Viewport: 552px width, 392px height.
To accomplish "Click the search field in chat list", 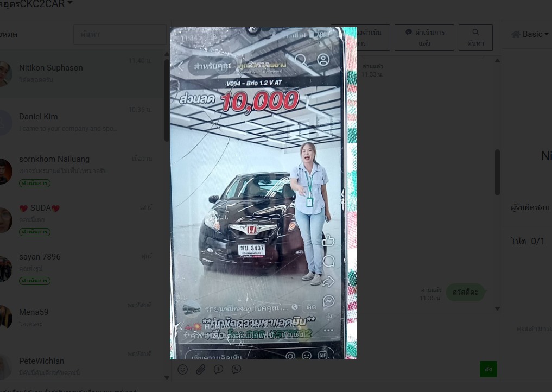I will coord(120,35).
